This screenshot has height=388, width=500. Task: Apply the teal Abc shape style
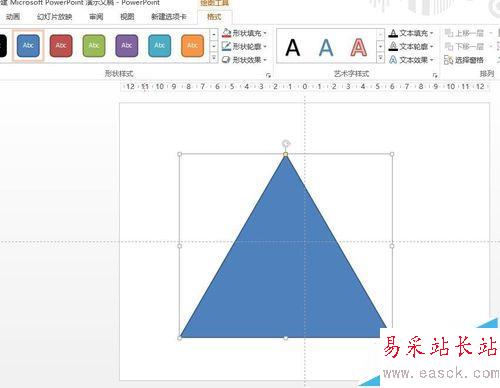[160, 46]
